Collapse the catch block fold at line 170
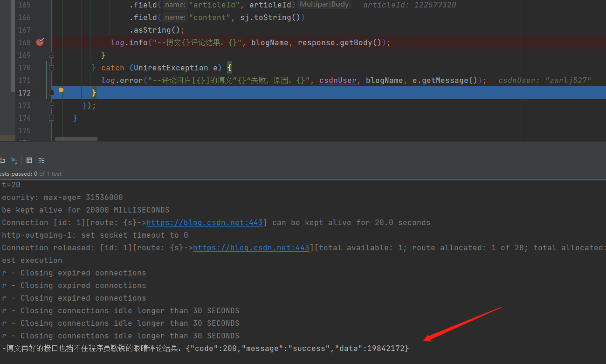Viewport: 606px width, 364px height. coord(51,68)
